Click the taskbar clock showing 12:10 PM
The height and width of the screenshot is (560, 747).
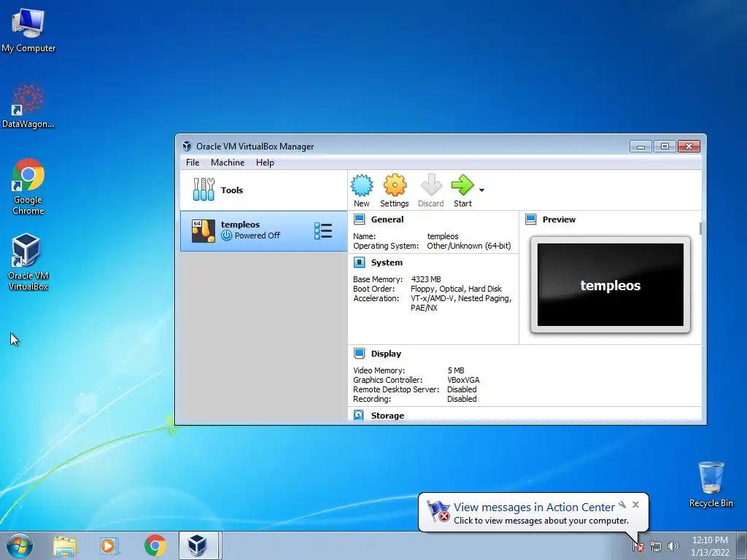pos(710,545)
